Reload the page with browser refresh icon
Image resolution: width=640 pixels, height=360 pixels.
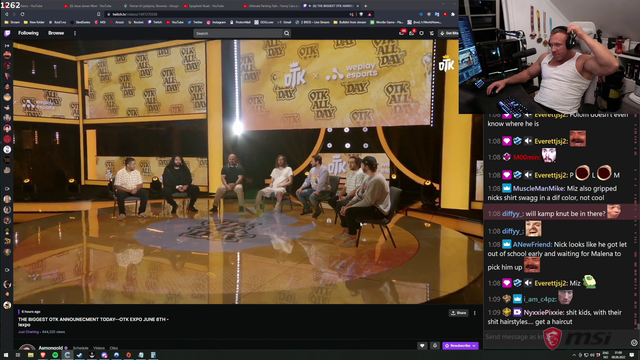22,14
